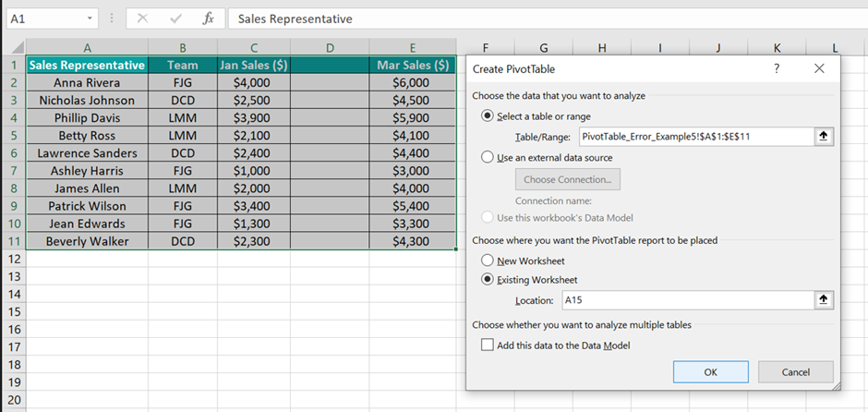This screenshot has width=868, height=412.
Task: Click the $4,000 Jan Sales cell
Action: click(x=254, y=82)
